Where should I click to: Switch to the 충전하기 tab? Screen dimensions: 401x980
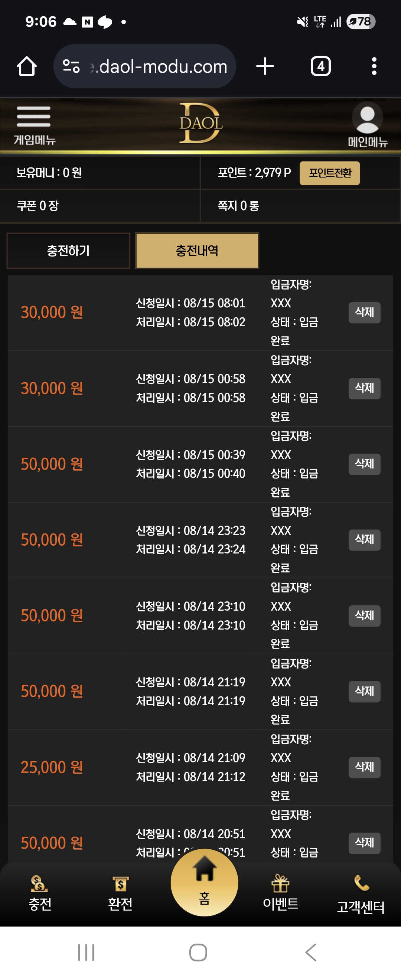pos(68,251)
